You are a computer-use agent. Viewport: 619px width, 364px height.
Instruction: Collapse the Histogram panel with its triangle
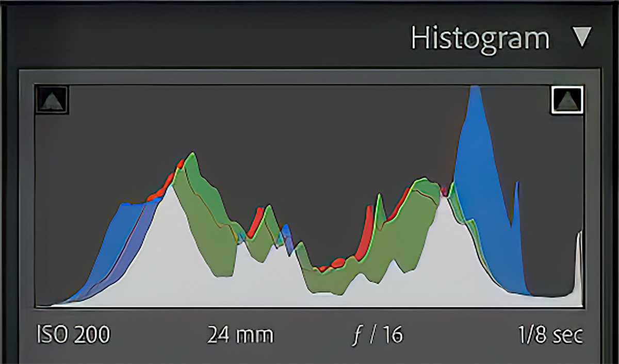pos(582,38)
